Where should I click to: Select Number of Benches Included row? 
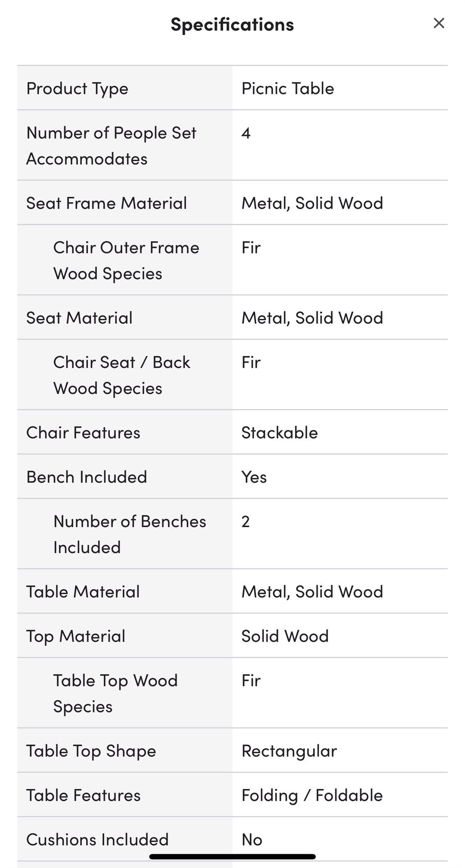click(x=232, y=534)
